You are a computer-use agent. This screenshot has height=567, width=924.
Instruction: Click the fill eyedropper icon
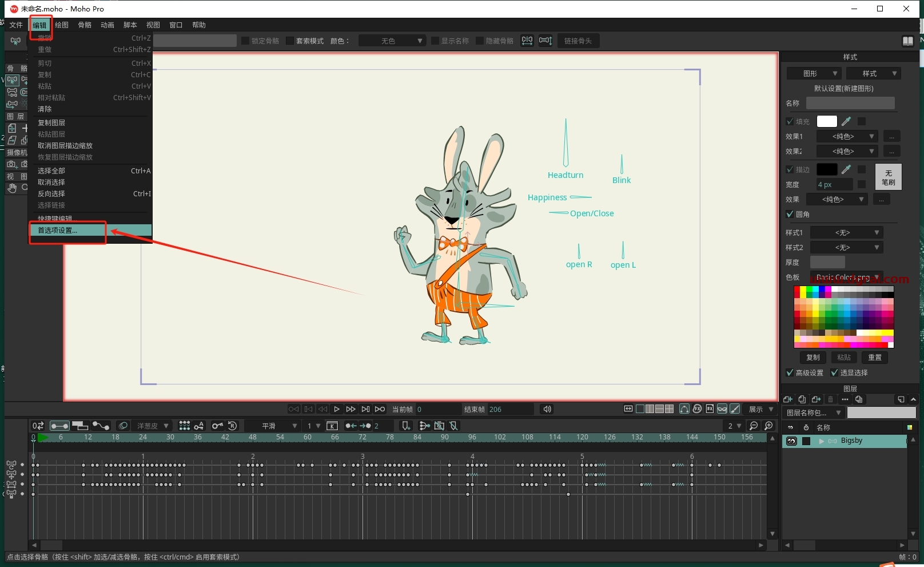(x=846, y=121)
